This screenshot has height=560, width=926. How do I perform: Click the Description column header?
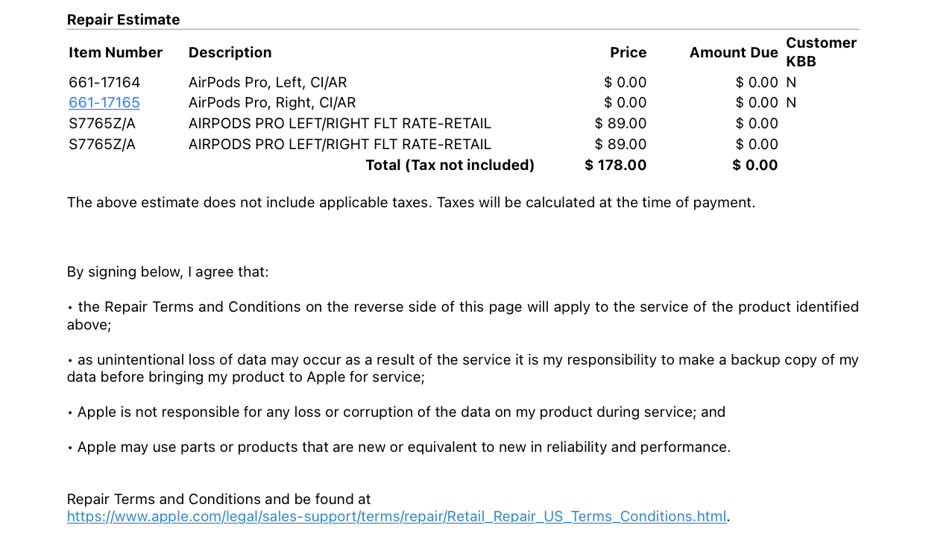click(230, 52)
